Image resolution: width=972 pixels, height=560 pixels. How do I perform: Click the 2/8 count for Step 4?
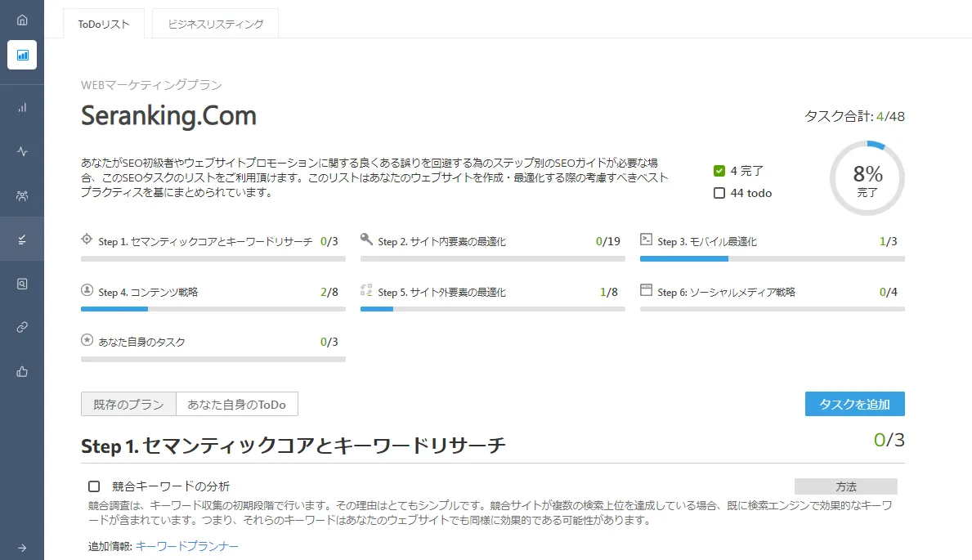click(329, 292)
